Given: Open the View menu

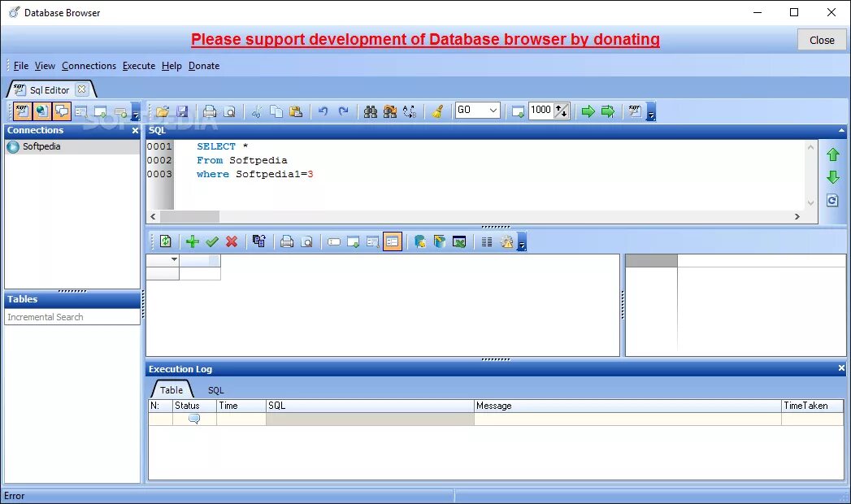Looking at the screenshot, I should click(x=45, y=66).
